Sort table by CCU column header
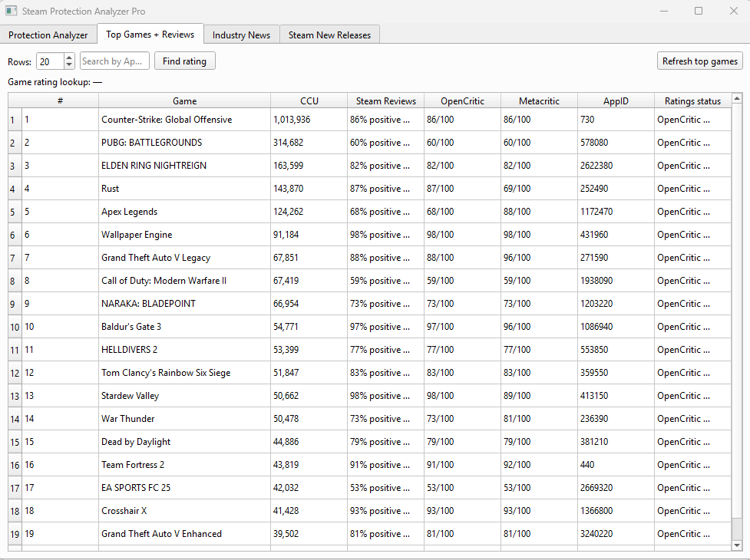The height and width of the screenshot is (560, 750). click(309, 101)
